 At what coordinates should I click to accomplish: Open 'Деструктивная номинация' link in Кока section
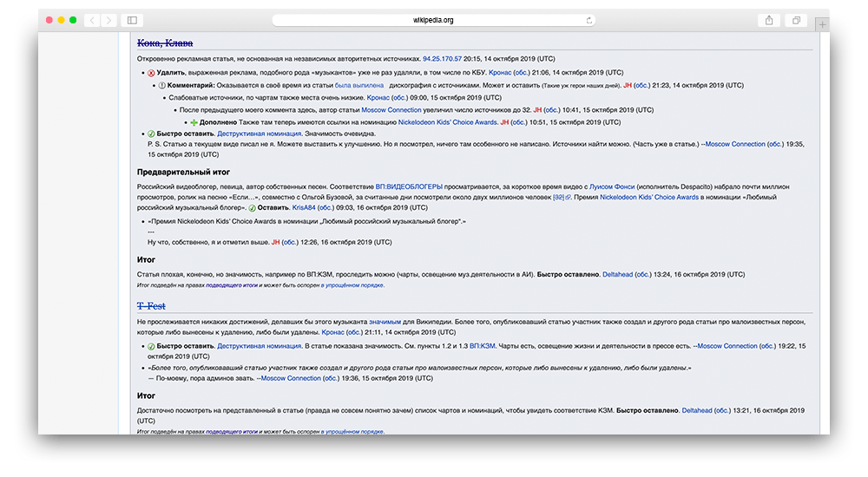coord(259,134)
